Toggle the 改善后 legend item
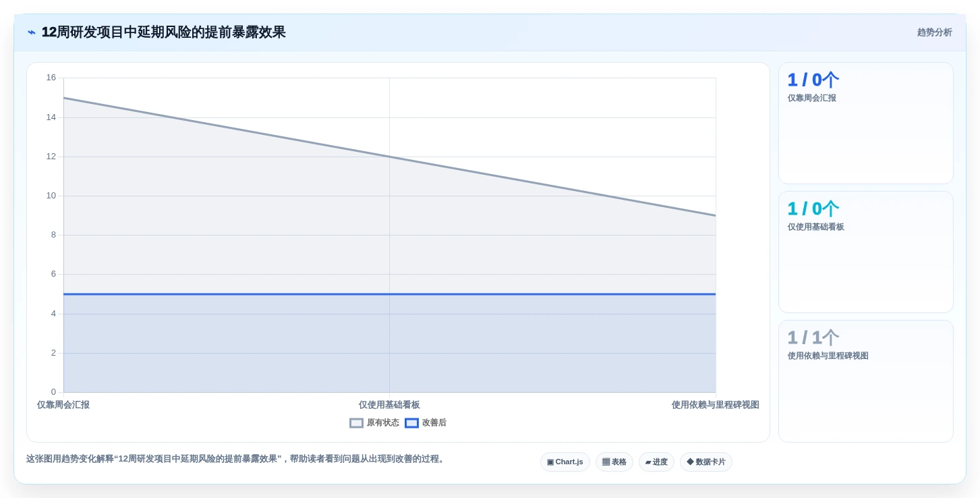Screen dimensions: 980x498 tap(426, 423)
